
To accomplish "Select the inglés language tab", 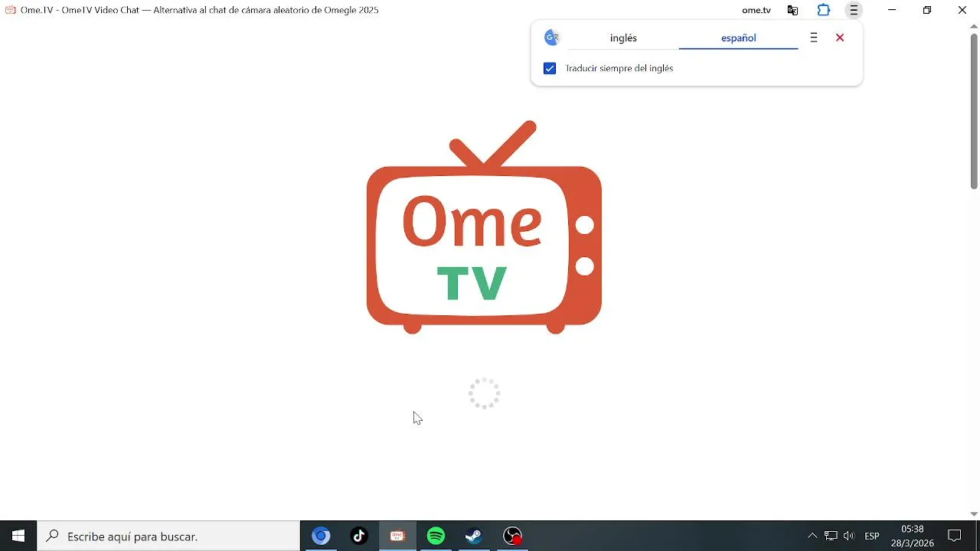I will (x=623, y=38).
